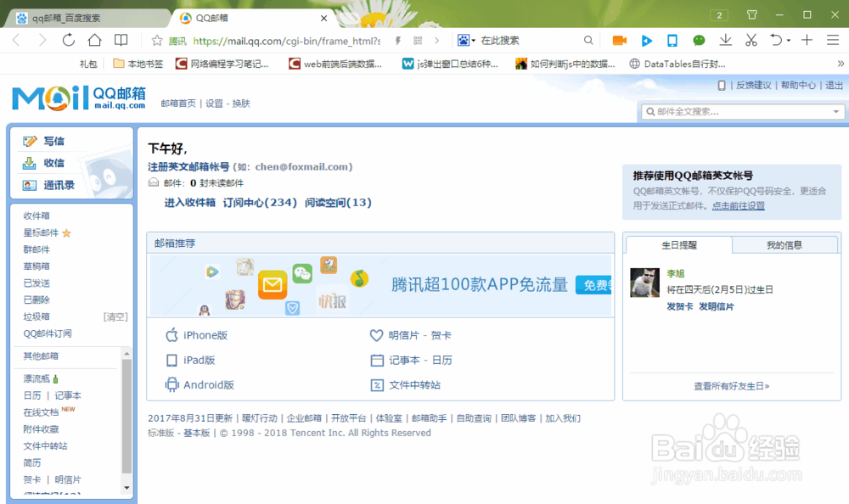This screenshot has width=849, height=504.
Task: Click the sidebar scrollbar up arrow
Action: pos(127,354)
